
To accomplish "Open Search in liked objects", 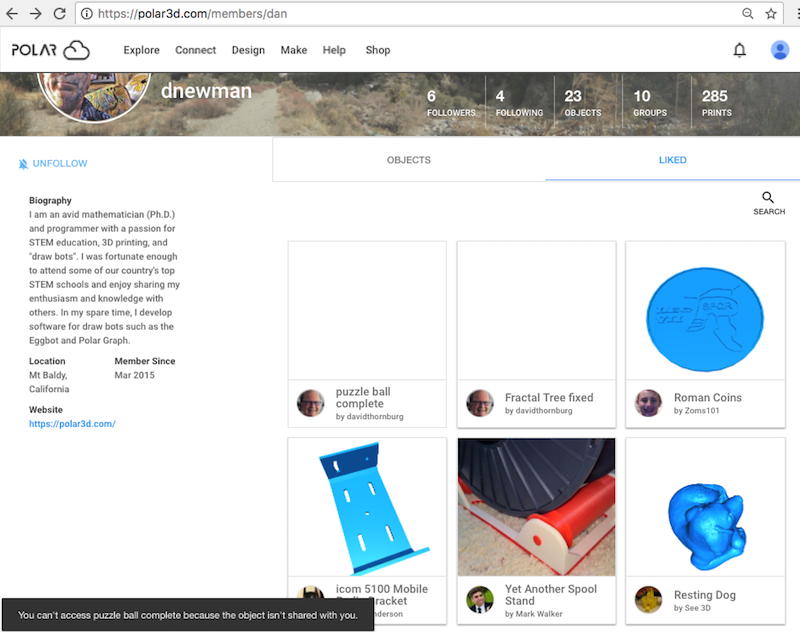I will coord(768,203).
